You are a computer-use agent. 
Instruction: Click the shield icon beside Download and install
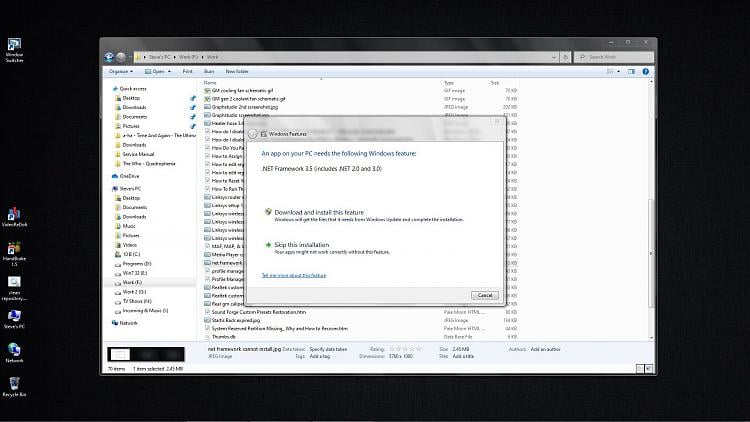[x=268, y=212]
